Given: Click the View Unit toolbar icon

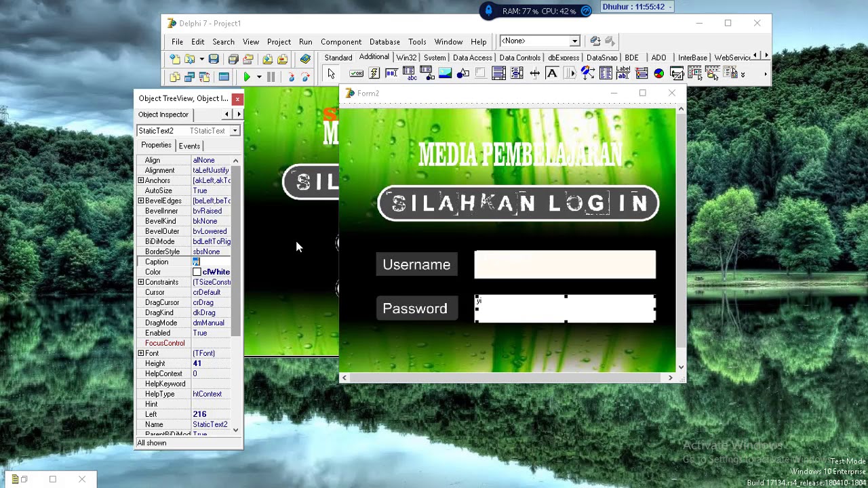Looking at the screenshot, I should (x=175, y=77).
